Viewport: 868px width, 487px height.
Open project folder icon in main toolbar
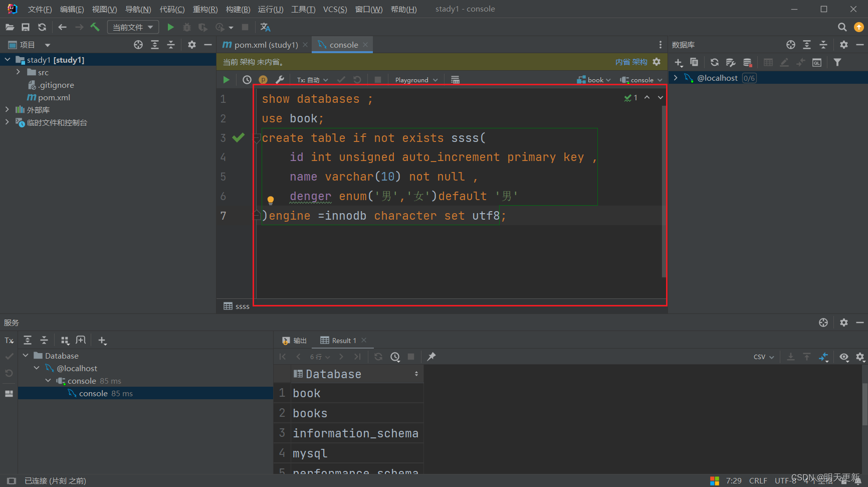(x=10, y=27)
